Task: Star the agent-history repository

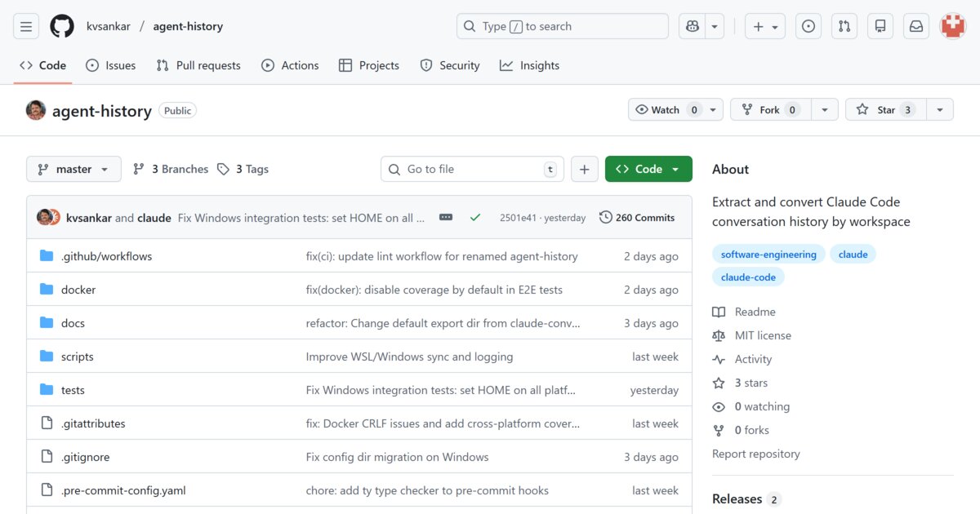Action: (884, 109)
